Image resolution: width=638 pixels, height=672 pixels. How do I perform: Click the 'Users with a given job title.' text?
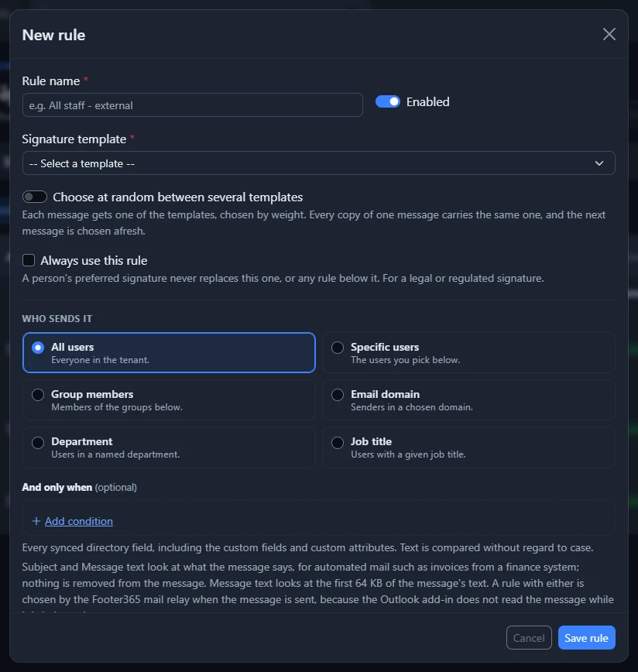408,454
